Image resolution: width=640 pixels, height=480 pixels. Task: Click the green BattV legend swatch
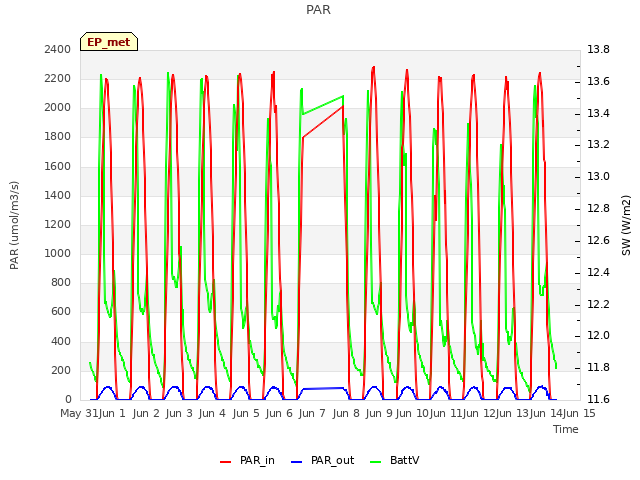click(376, 462)
